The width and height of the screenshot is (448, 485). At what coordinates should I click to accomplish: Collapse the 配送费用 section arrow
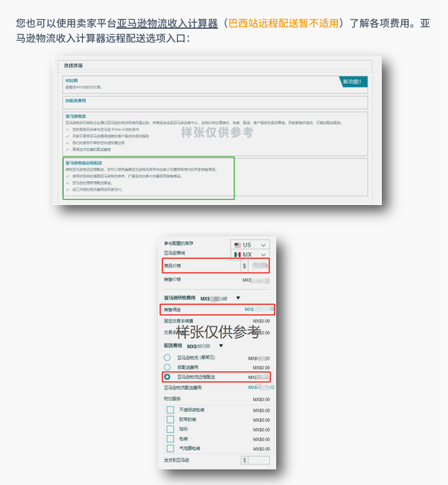point(221,346)
